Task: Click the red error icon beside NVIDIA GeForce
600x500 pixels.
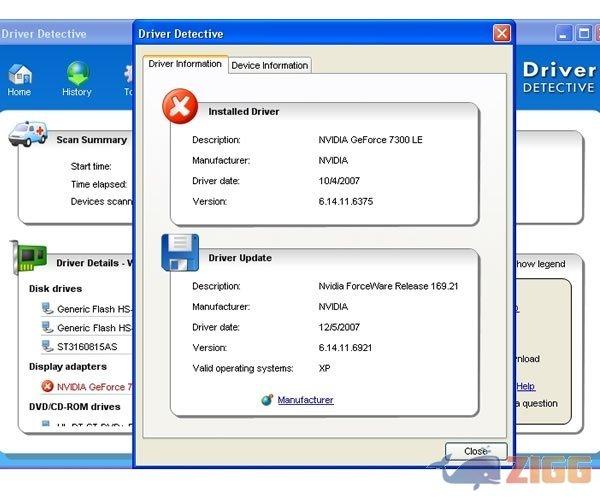Action: click(47, 386)
